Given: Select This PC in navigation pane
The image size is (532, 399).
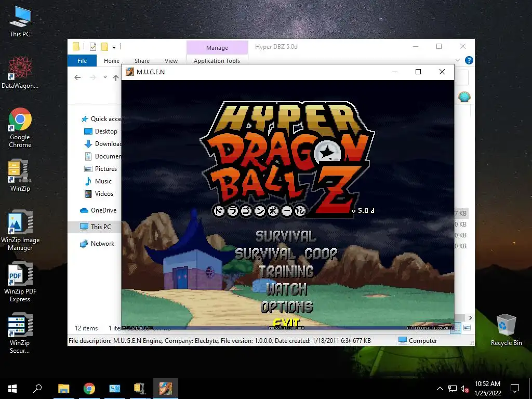Looking at the screenshot, I should pyautogui.click(x=95, y=227).
